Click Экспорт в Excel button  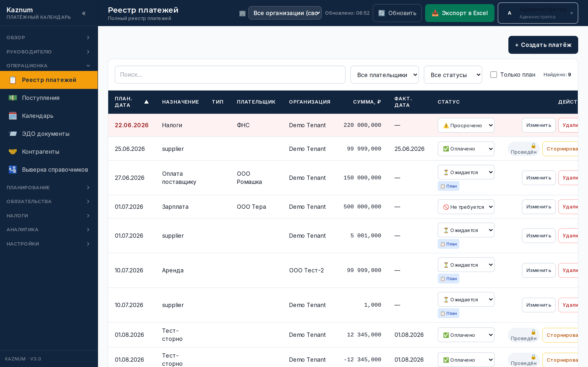point(459,13)
